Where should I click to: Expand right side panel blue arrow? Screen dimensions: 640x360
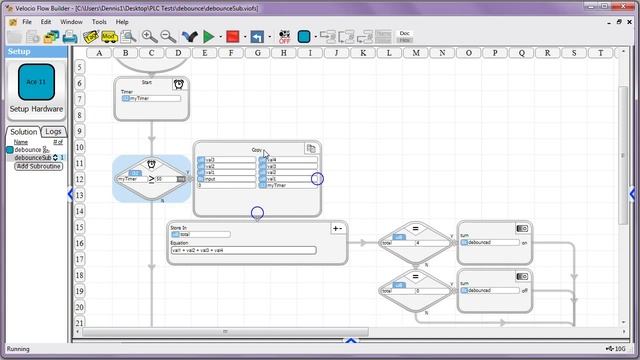633,194
